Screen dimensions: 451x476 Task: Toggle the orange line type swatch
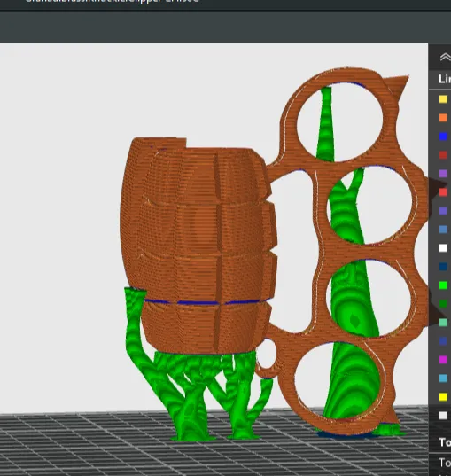pos(443,118)
